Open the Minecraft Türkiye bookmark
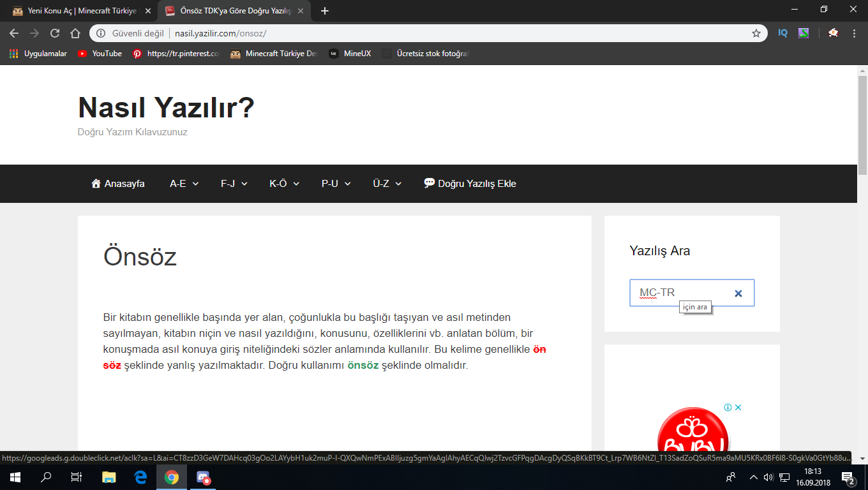868x490 pixels. 274,54
